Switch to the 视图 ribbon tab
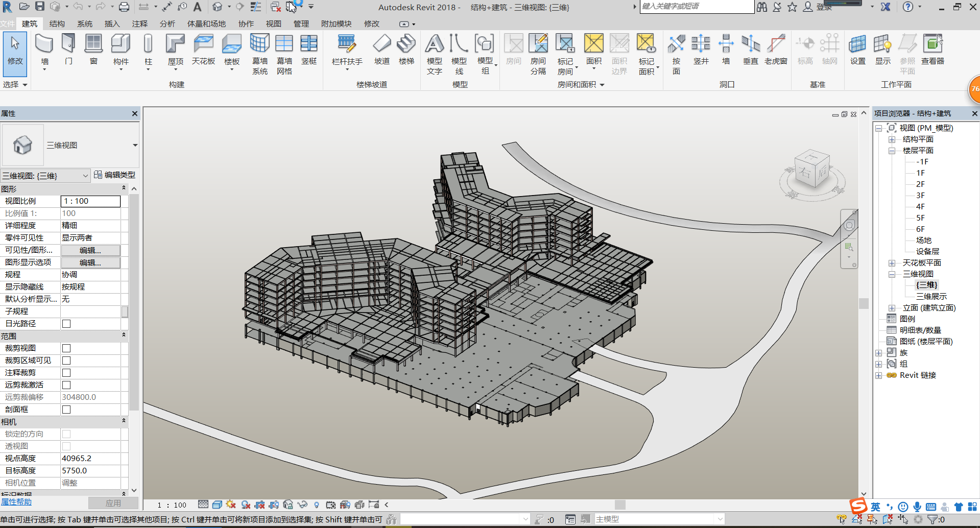Viewport: 980px width, 528px height. 274,24
